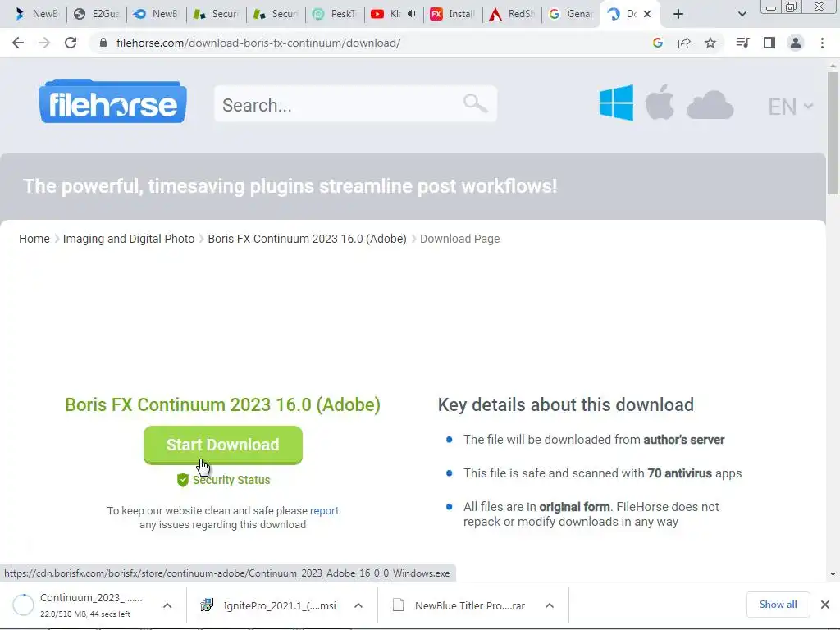The height and width of the screenshot is (630, 840).
Task: Switch to the second NewB tab
Action: tap(157, 14)
